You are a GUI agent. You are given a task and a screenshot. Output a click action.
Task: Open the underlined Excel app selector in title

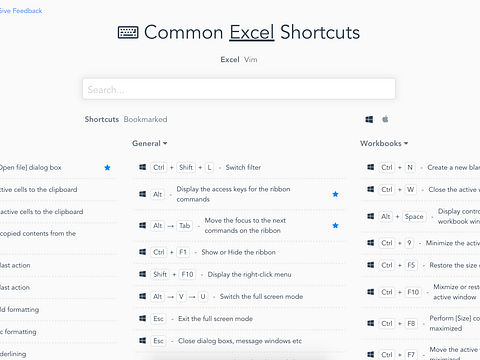point(252,32)
